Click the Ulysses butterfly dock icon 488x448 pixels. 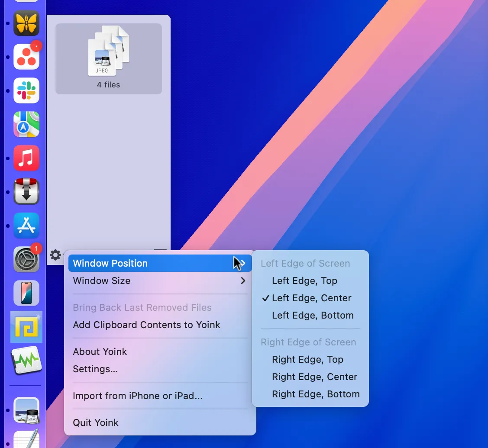click(26, 23)
